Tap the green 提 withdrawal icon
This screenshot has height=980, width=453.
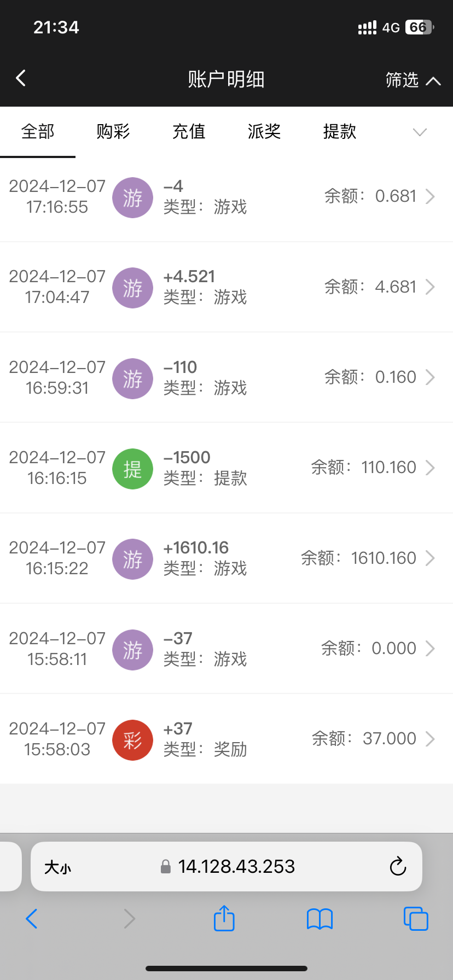pyautogui.click(x=132, y=469)
